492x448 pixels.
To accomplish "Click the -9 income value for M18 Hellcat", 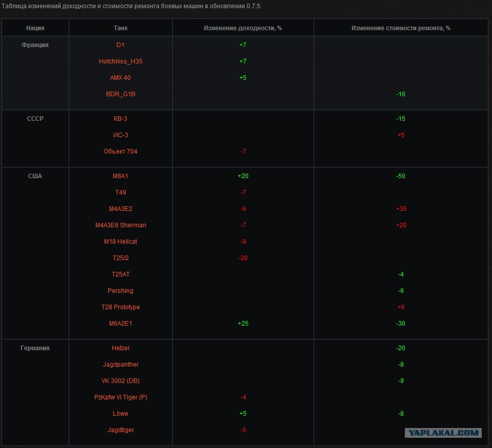I will [243, 241].
